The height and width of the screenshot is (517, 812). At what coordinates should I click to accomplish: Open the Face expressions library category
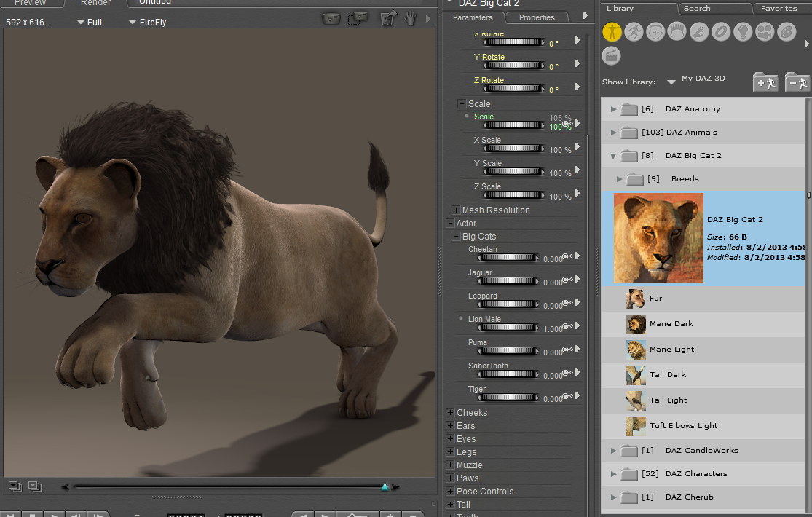click(655, 32)
